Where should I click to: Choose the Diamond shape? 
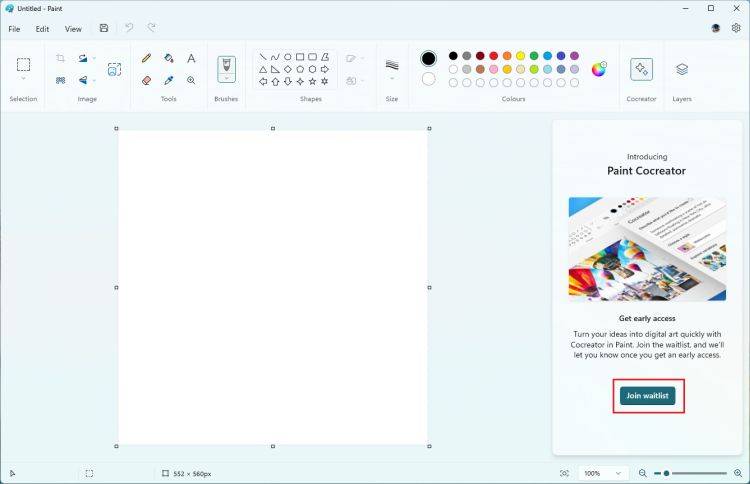(287, 69)
